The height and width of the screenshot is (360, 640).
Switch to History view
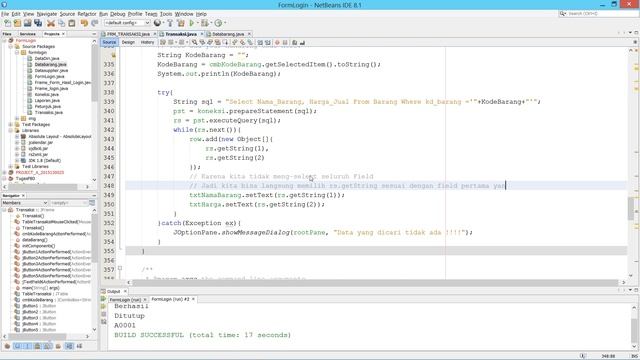click(x=147, y=42)
